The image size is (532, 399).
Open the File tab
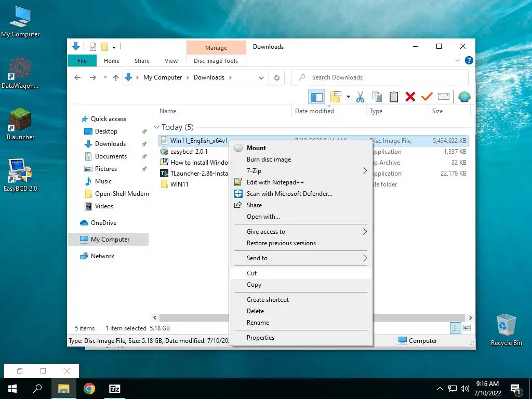(82, 61)
